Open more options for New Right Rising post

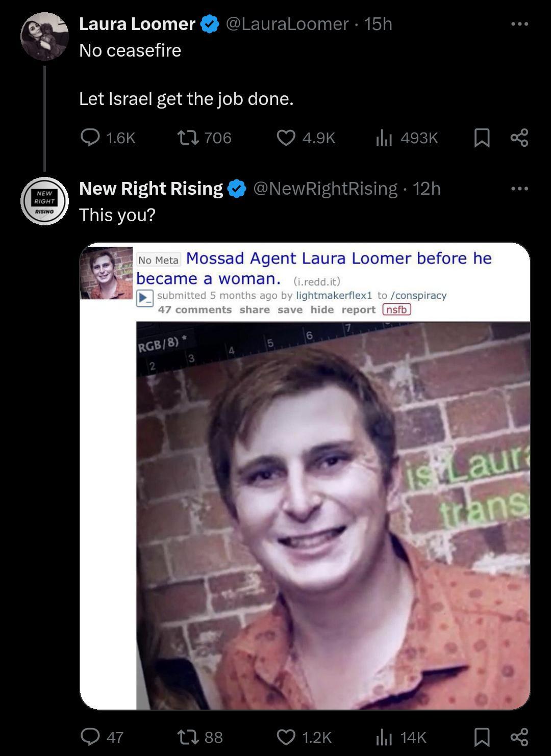(519, 189)
